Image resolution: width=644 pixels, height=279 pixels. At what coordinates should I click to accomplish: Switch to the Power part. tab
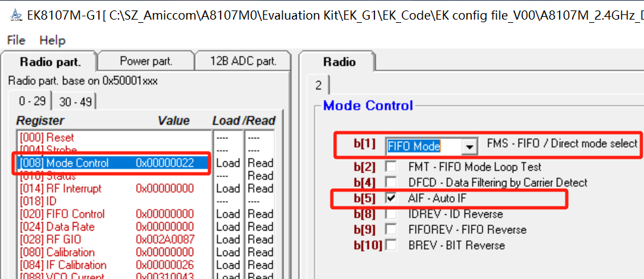146,61
